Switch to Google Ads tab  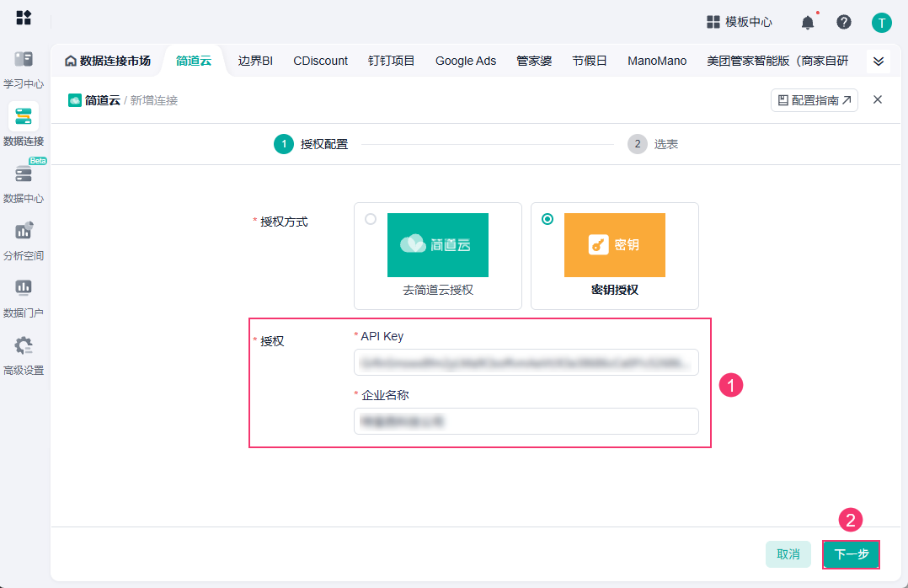click(466, 61)
